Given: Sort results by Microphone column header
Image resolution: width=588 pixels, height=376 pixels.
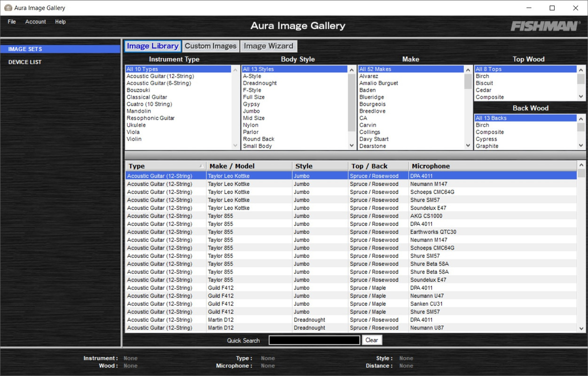Looking at the screenshot, I should (493, 166).
